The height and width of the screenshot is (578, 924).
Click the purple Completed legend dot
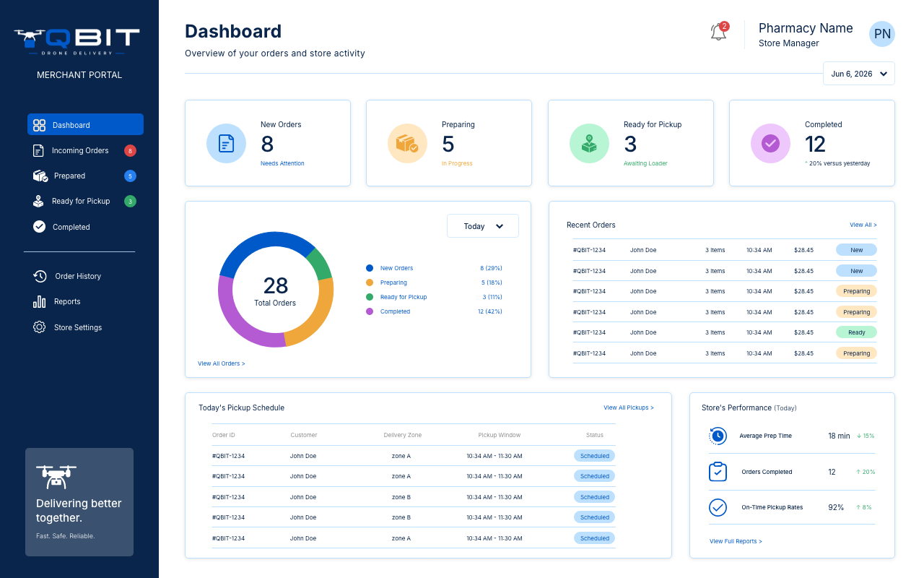tap(370, 311)
